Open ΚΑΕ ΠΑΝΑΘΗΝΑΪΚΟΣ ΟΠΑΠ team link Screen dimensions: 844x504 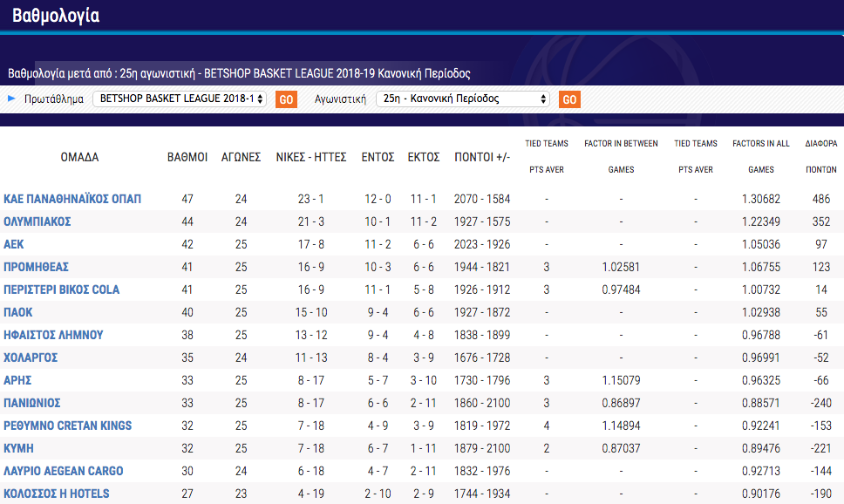point(72,199)
